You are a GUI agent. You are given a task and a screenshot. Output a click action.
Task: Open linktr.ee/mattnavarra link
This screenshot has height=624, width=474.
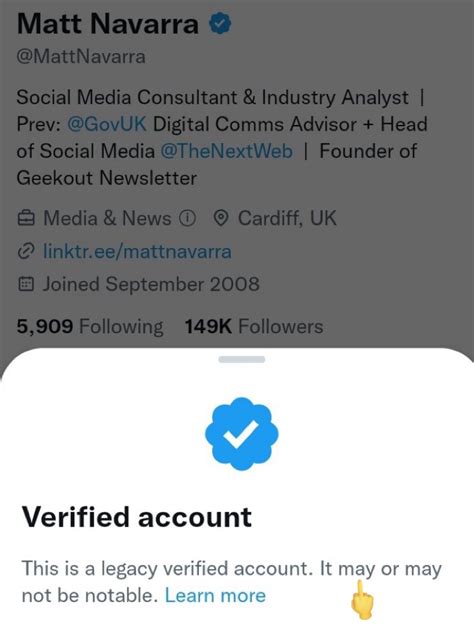(x=137, y=252)
